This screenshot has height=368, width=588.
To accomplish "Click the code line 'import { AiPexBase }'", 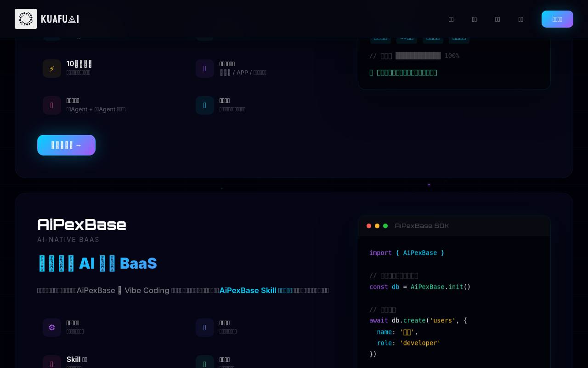I will [407, 253].
